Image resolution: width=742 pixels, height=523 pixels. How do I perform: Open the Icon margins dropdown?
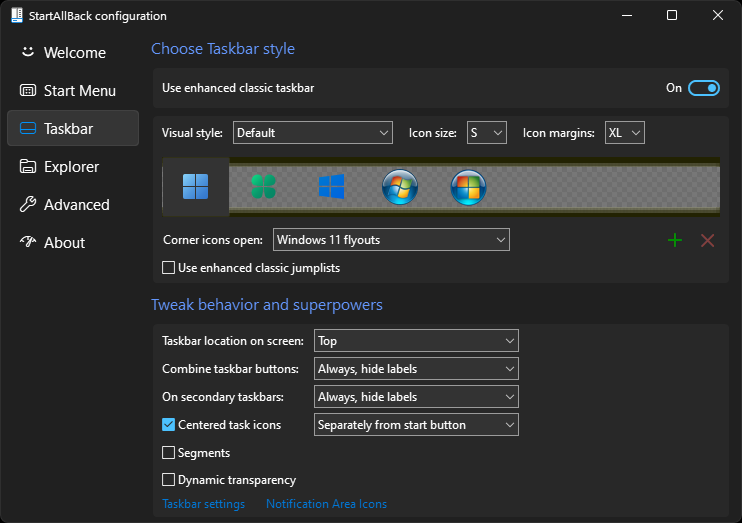tap(625, 133)
